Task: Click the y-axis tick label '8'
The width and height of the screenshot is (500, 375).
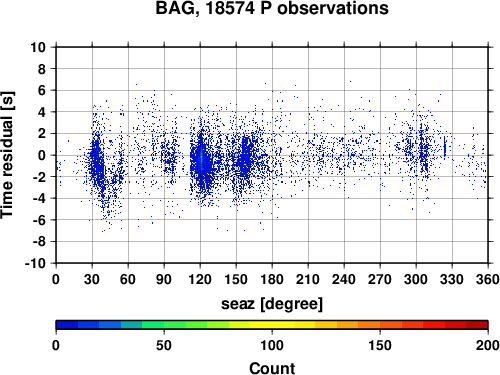Action: tap(42, 69)
